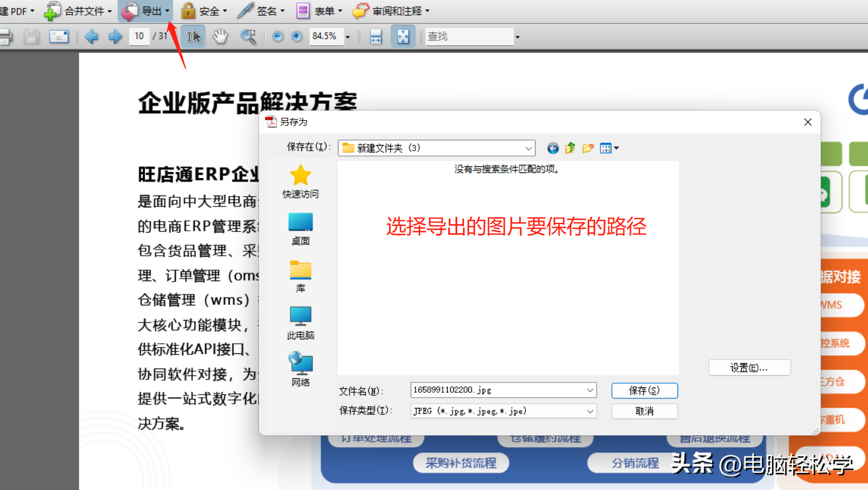Close the 另存为 Save As dialog
Image resolution: width=868 pixels, height=490 pixels.
pos(808,122)
